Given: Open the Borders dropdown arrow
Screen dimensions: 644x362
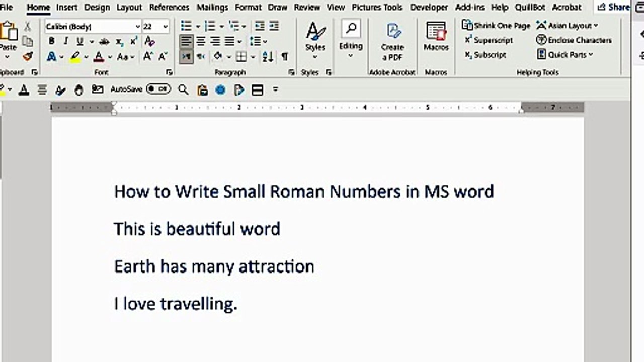Looking at the screenshot, I should click(253, 57).
